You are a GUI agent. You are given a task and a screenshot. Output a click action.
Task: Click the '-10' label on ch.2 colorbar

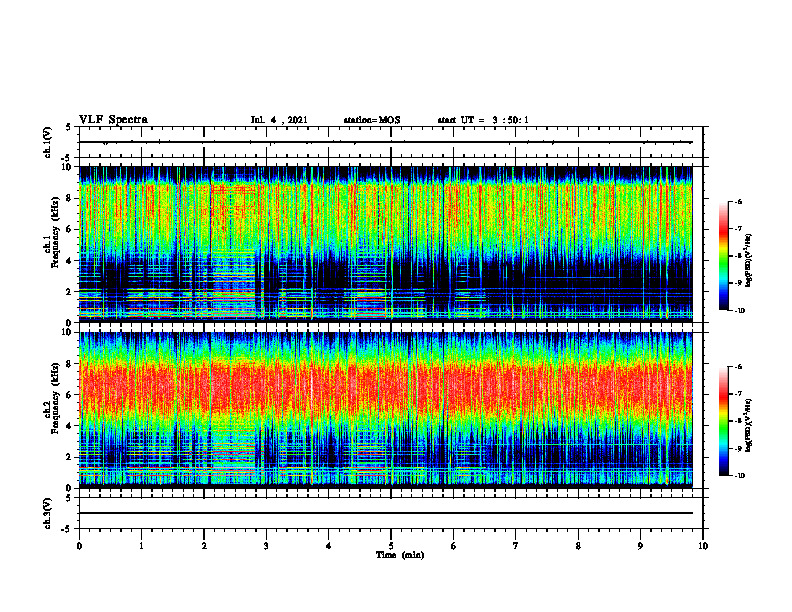click(739, 475)
